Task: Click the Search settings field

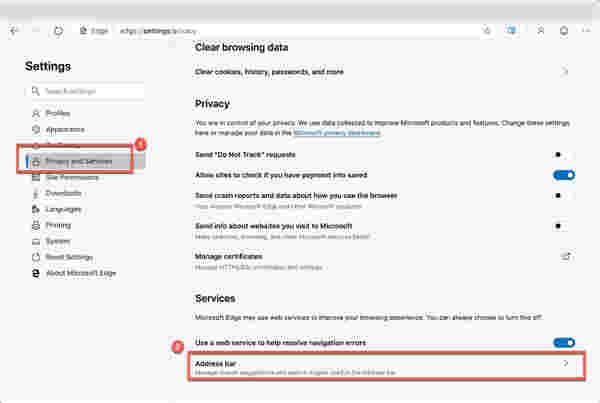Action: tap(90, 92)
